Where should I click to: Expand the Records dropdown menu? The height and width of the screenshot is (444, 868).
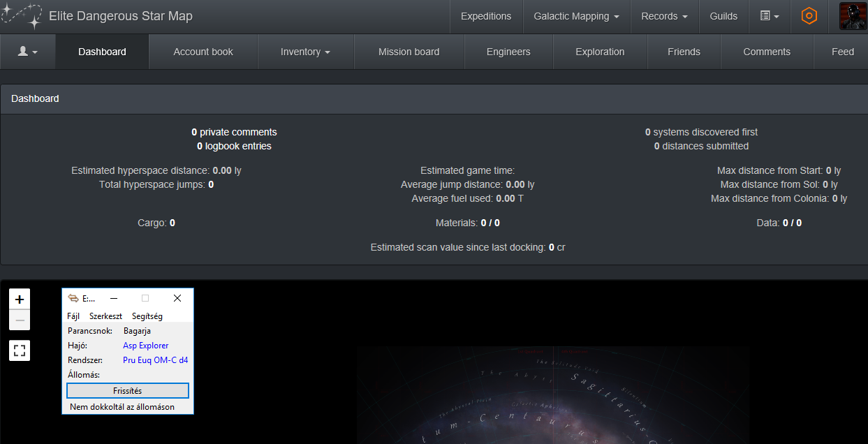point(664,16)
